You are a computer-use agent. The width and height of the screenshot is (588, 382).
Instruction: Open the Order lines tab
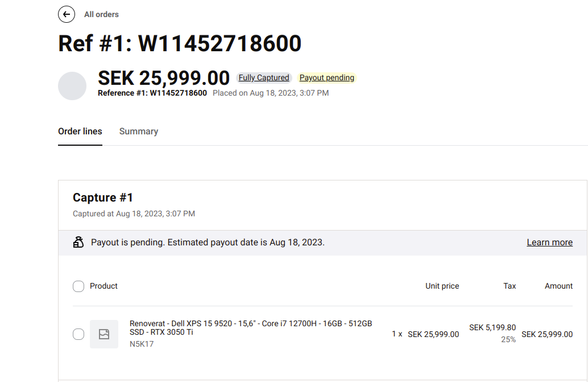point(80,131)
